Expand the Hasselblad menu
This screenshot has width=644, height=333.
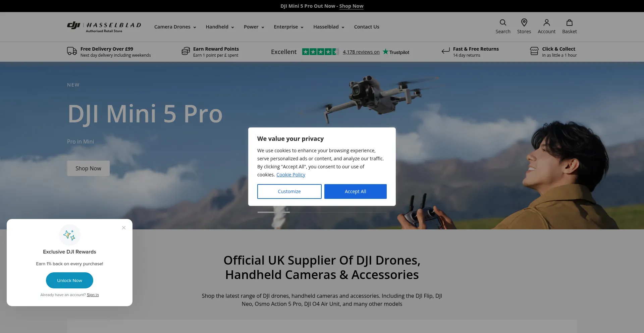(x=329, y=27)
